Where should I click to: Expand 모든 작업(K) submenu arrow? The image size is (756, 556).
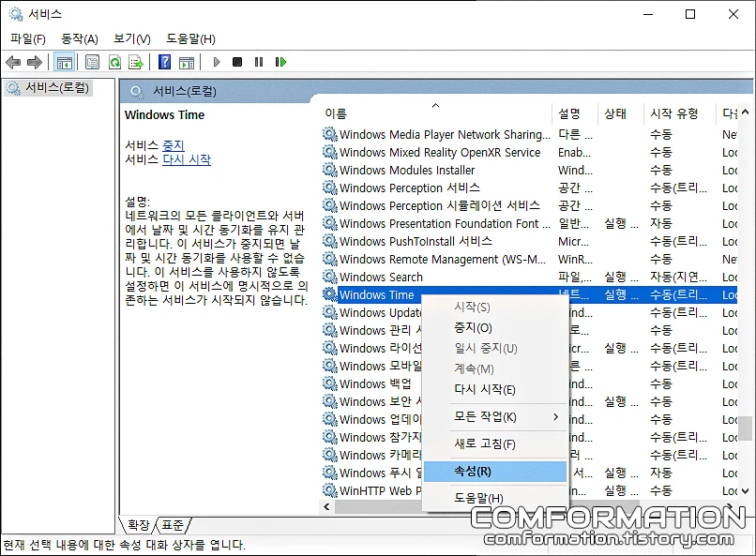[x=556, y=416]
